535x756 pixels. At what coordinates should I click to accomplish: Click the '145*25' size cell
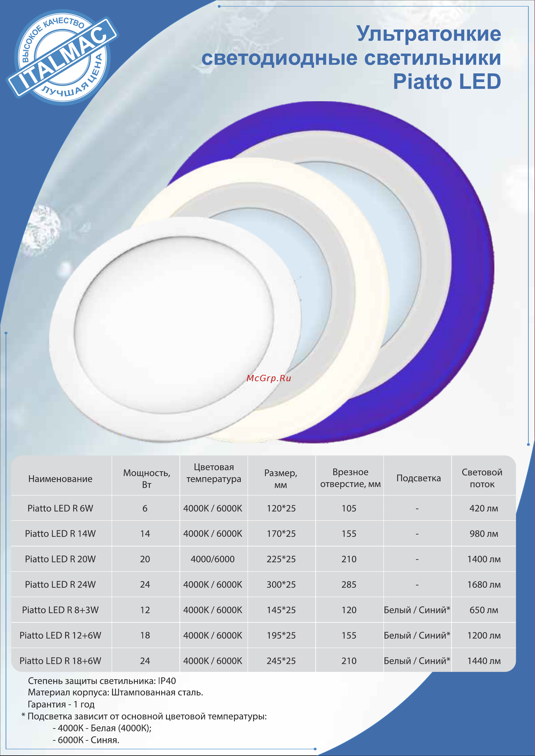(x=281, y=610)
